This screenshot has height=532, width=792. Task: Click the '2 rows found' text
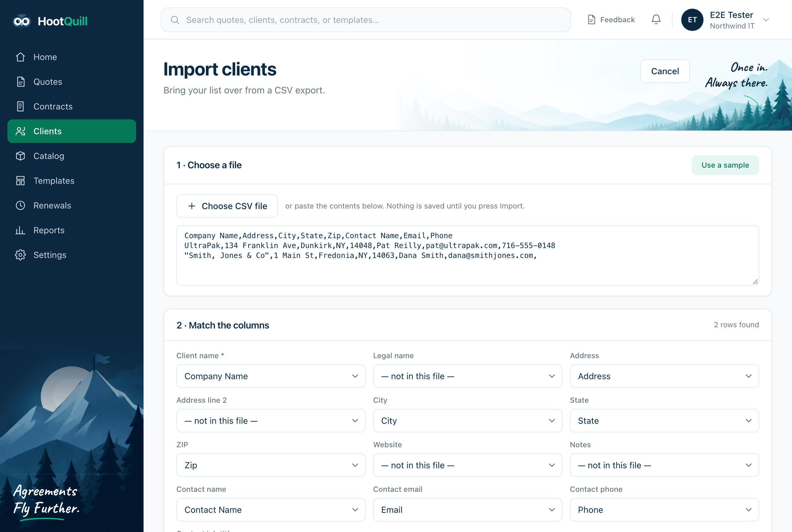click(x=736, y=325)
